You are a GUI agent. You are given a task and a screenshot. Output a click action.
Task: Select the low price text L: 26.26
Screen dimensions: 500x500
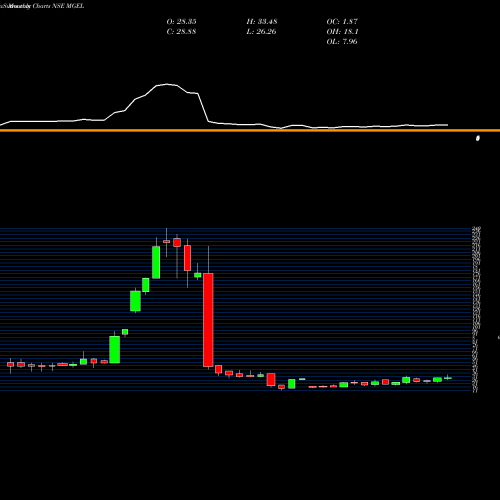pyautogui.click(x=262, y=32)
